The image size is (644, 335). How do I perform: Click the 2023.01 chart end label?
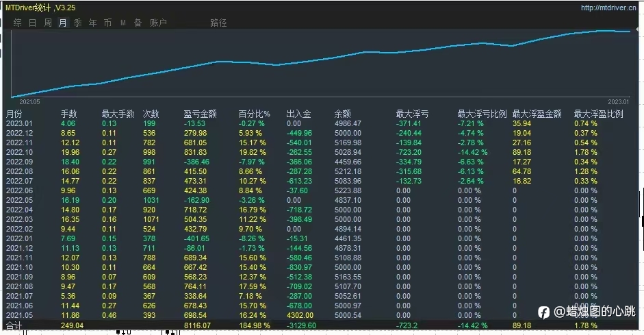(x=618, y=102)
